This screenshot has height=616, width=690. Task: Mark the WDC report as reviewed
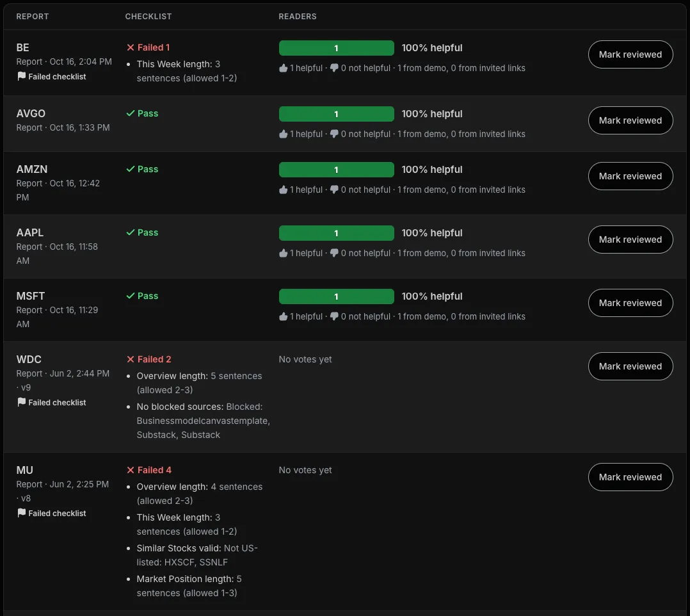pyautogui.click(x=630, y=366)
